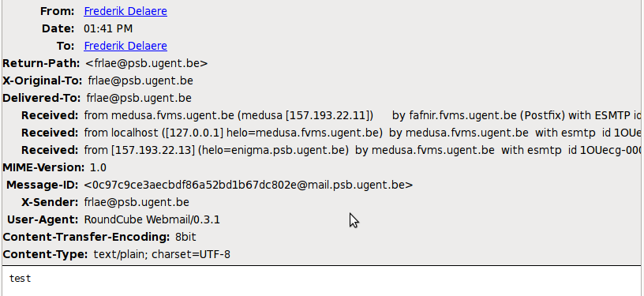
Task: Click the message body text 'test'
Action: [x=21, y=279]
